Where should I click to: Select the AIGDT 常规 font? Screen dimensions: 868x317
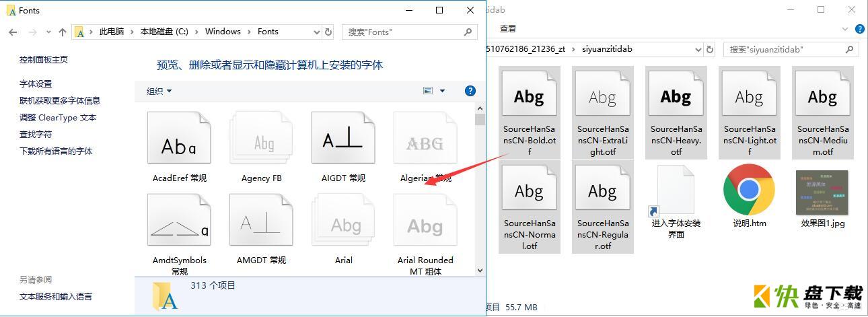(344, 147)
